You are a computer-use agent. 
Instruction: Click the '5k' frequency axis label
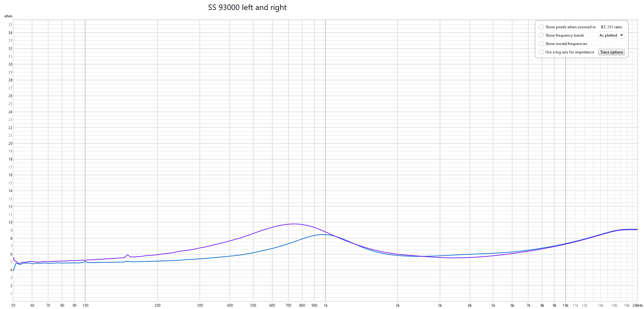493,305
